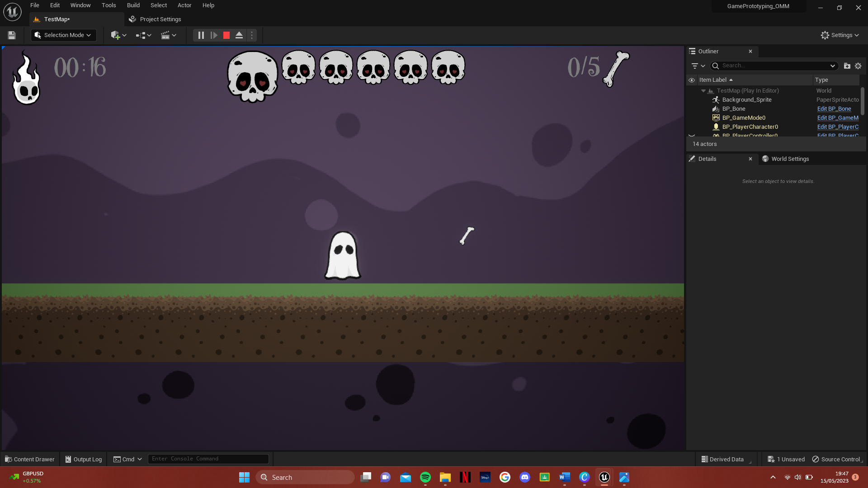
Task: Click the ghost player character in the viewport
Action: [343, 256]
